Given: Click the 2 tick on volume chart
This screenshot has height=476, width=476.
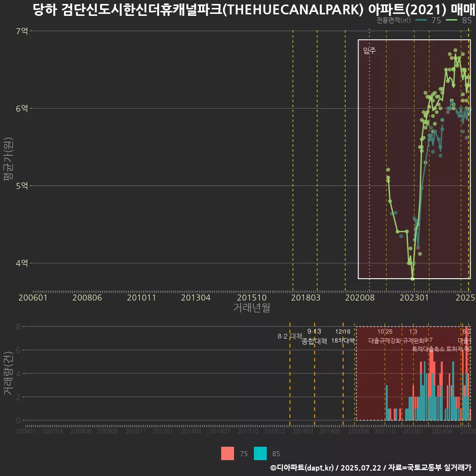Looking at the screenshot, I should [18, 397].
